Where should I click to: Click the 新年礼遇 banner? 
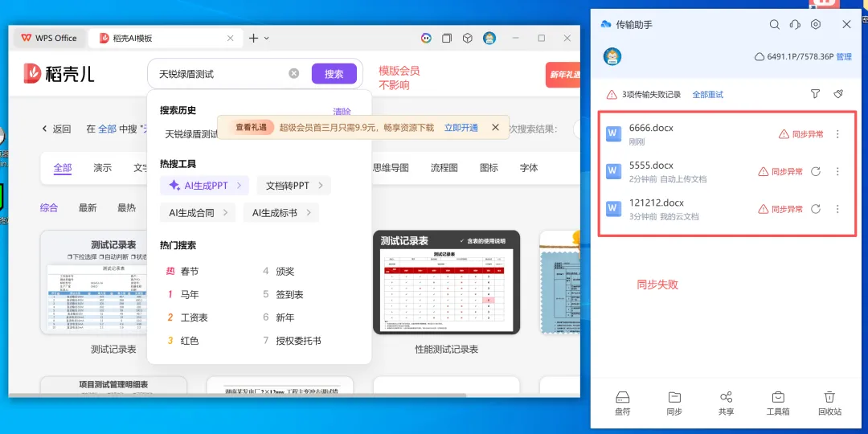[x=563, y=74]
